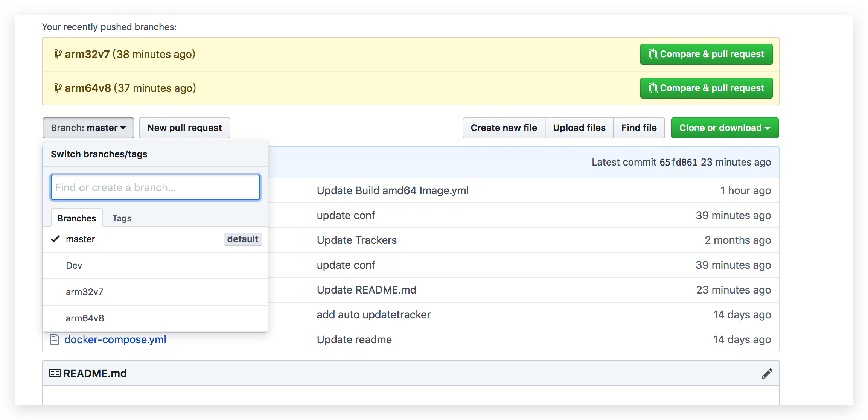Open the docker-compose.yml file
868x420 pixels.
tap(115, 339)
